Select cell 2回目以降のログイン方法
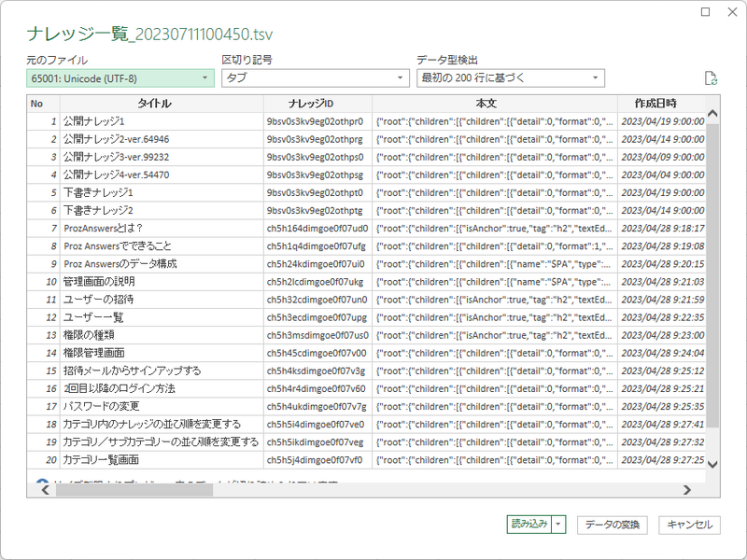 tap(162, 389)
